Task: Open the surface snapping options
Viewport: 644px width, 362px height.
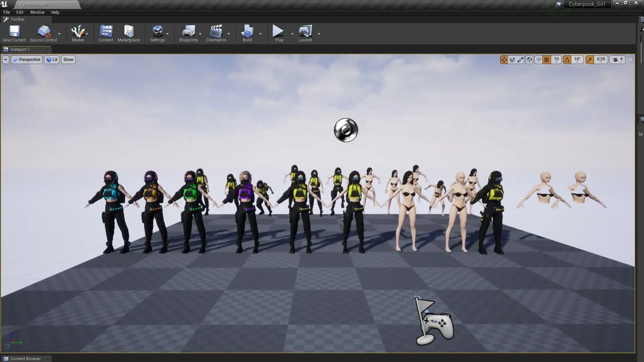Action: 538,60
